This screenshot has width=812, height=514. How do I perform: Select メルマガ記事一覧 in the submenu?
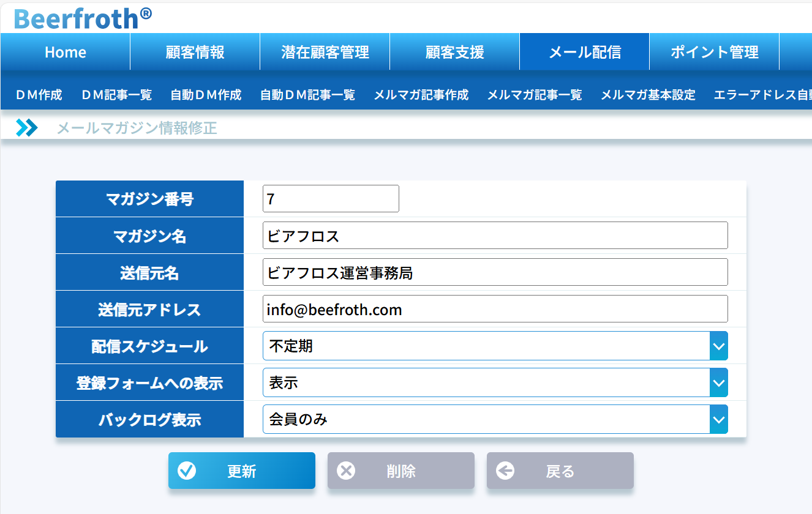pyautogui.click(x=534, y=95)
